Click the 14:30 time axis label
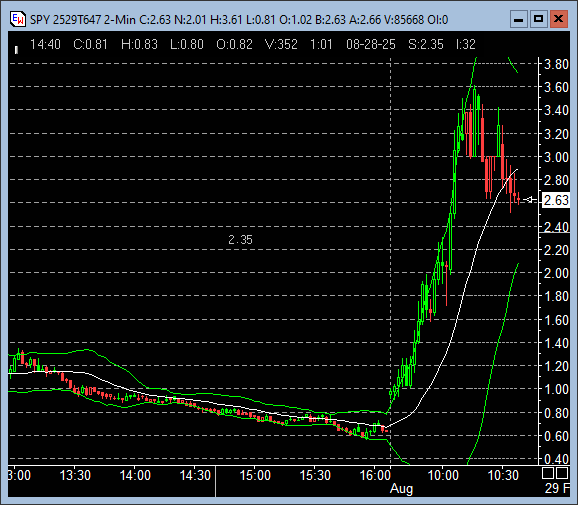This screenshot has width=578, height=505. 195,475
